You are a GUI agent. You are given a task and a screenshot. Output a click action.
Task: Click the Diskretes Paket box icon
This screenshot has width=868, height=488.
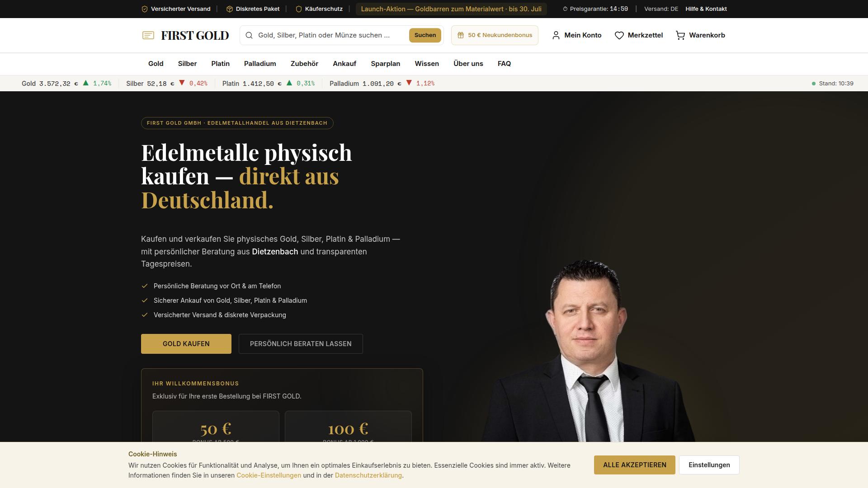point(230,9)
